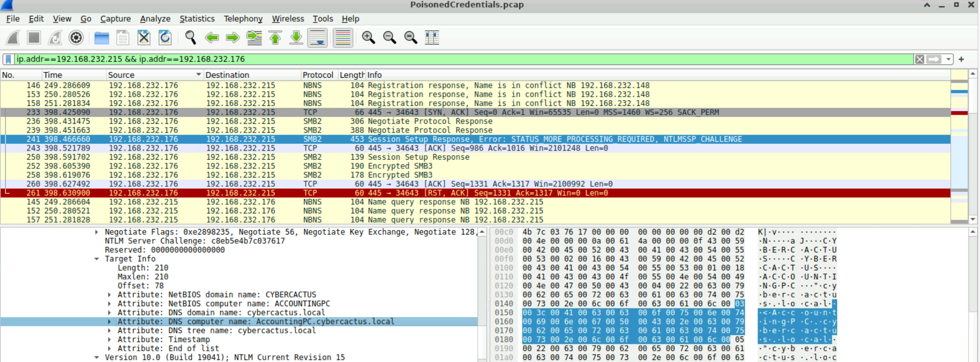Expand DNS computer name attribute row
980x362 pixels.
tap(109, 322)
